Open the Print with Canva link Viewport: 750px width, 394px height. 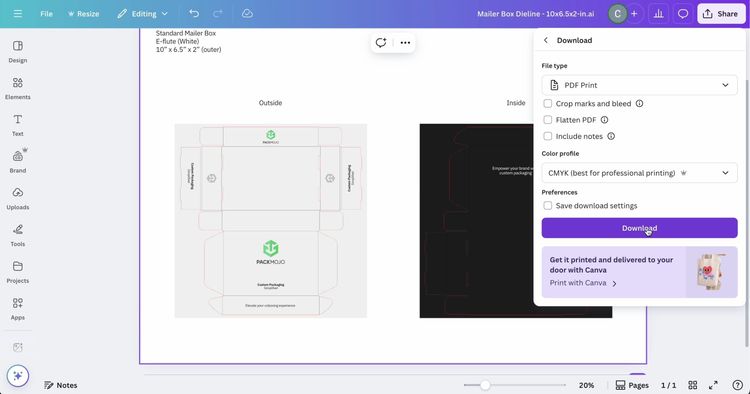583,283
